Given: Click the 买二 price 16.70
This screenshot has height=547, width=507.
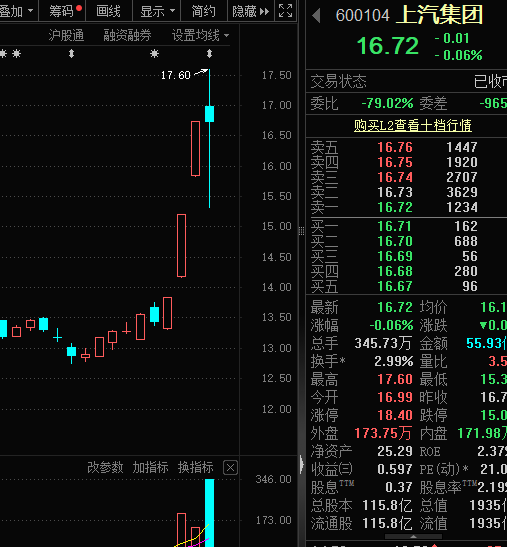Looking at the screenshot, I should click(395, 241).
